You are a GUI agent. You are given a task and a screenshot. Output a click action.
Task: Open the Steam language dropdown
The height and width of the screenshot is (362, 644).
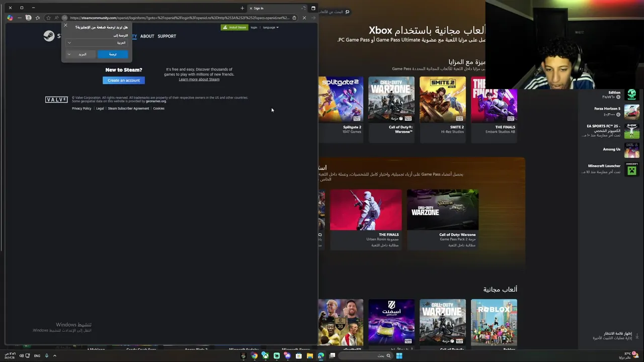(271, 27)
